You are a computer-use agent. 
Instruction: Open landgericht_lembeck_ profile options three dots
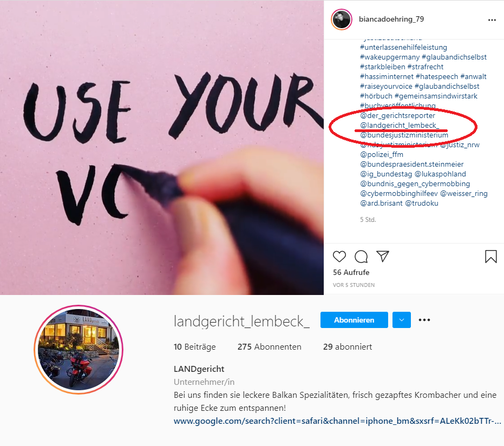pyautogui.click(x=424, y=320)
